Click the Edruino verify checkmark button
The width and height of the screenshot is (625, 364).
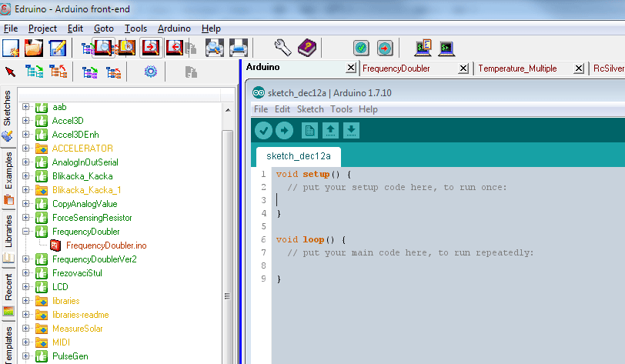coord(361,48)
